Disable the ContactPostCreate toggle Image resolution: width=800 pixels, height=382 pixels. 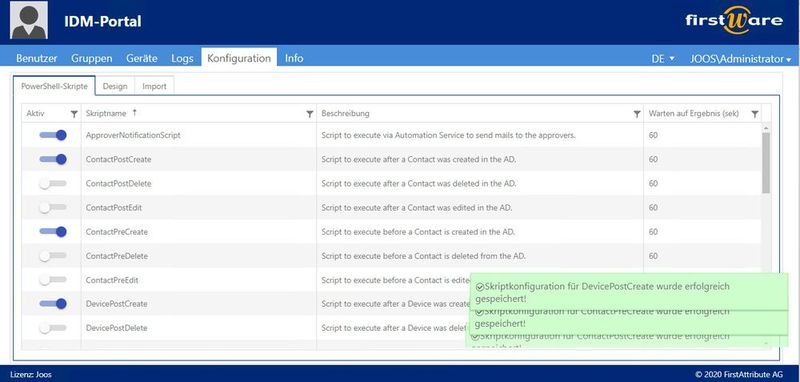[53, 159]
